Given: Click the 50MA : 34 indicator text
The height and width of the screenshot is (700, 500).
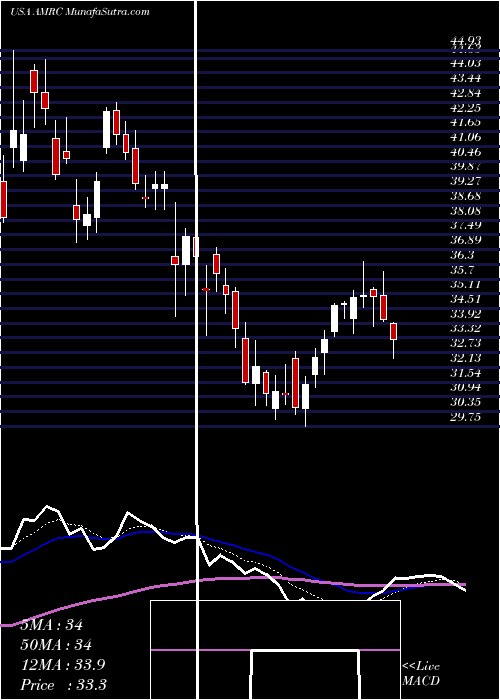Looking at the screenshot, I should click(x=56, y=645).
